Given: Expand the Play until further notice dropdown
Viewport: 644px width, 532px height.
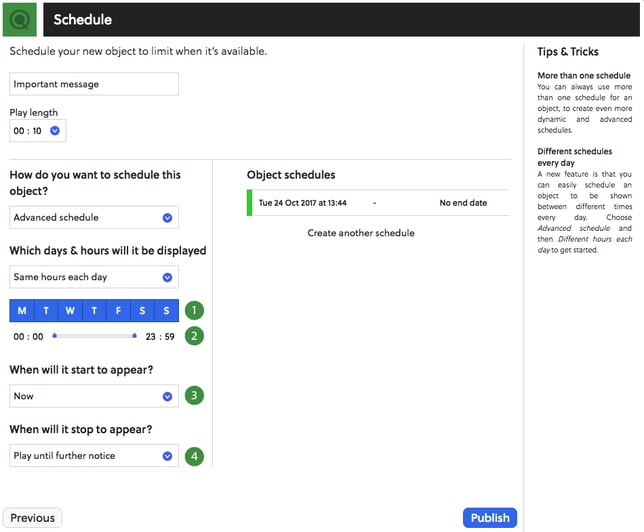Looking at the screenshot, I should click(94, 456).
